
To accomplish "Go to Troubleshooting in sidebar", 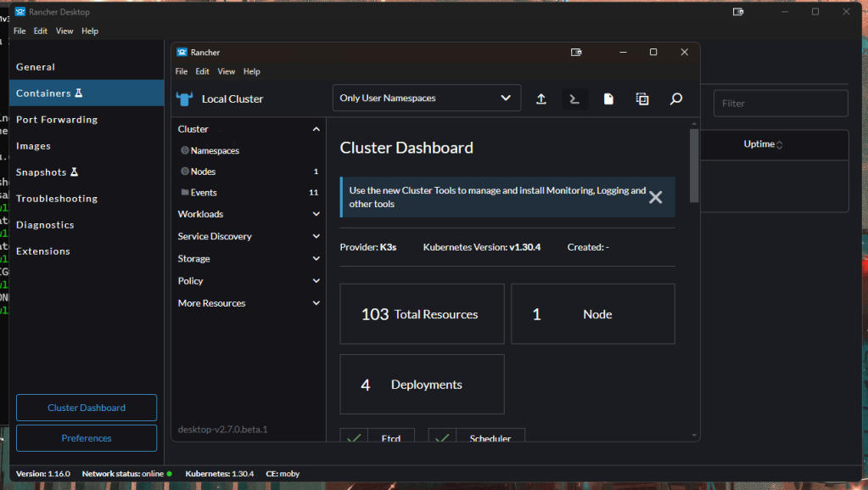I will (87, 199).
